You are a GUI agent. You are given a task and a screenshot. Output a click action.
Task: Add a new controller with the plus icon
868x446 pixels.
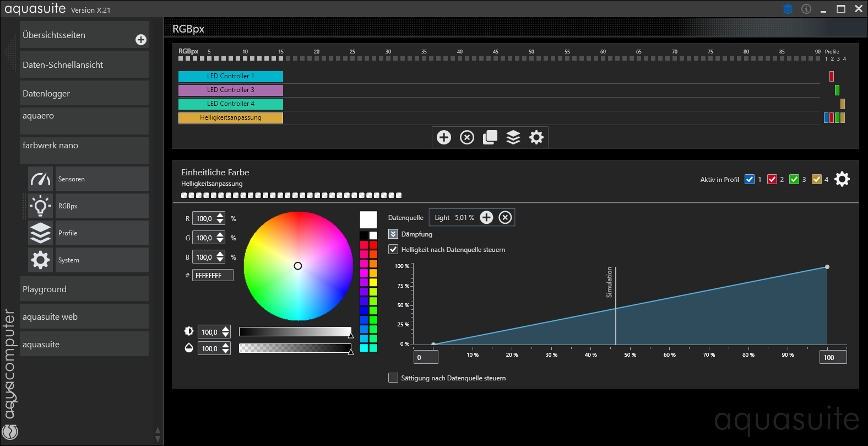click(444, 137)
